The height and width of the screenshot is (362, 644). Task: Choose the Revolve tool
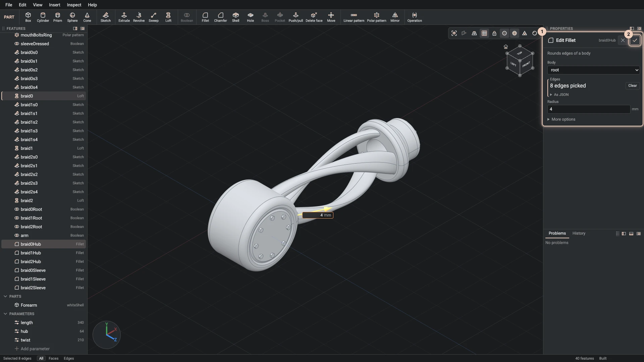[139, 17]
